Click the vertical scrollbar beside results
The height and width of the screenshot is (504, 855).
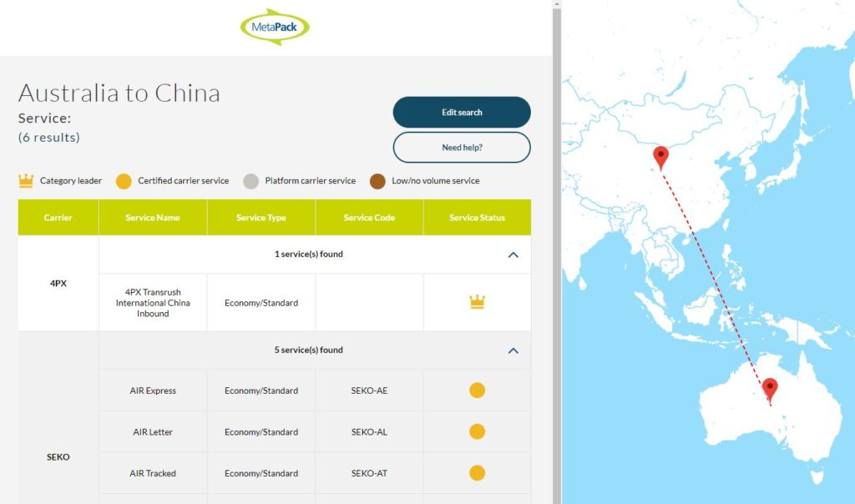(x=556, y=250)
